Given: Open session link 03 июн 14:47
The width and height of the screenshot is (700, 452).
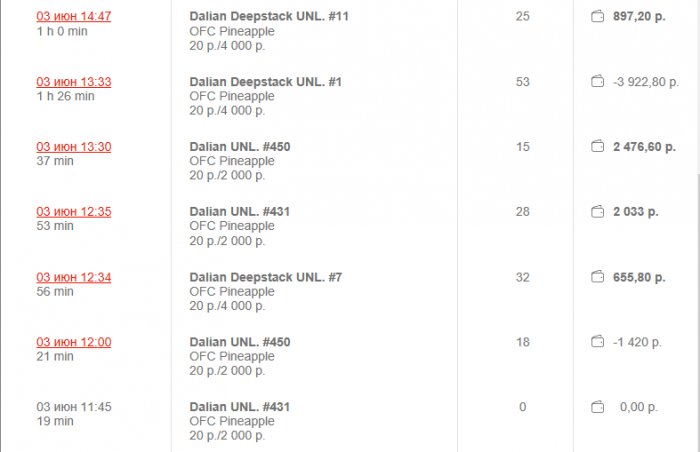Looking at the screenshot, I should point(74,17).
